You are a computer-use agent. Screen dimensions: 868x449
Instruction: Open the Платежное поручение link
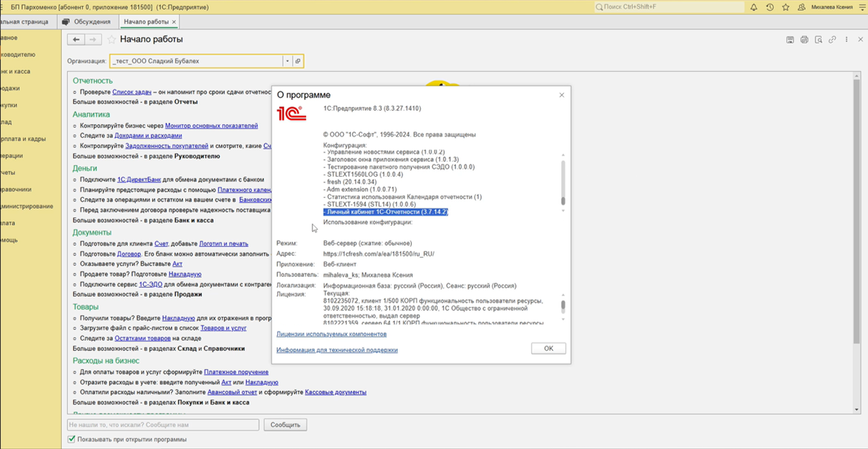coord(236,372)
